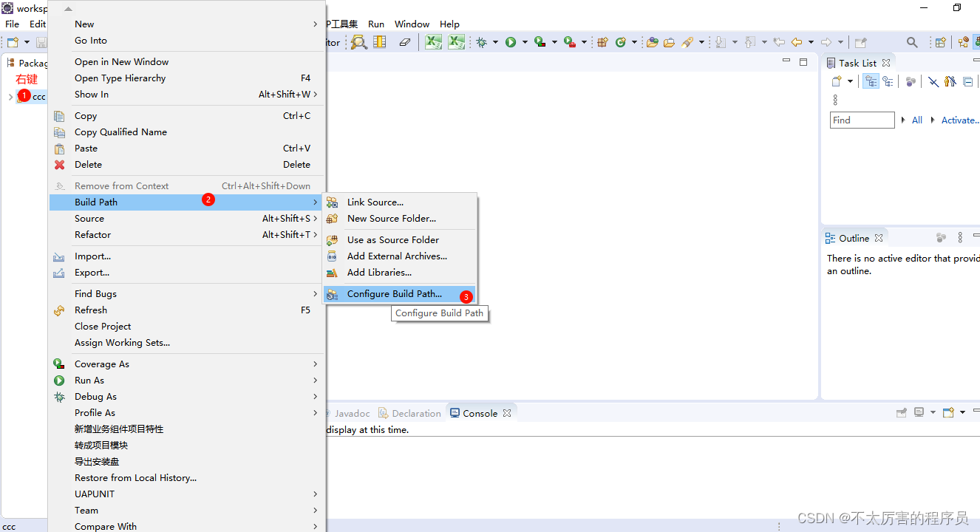Select 导出安装盘 in the context menu
The height and width of the screenshot is (532, 980).
(186, 462)
